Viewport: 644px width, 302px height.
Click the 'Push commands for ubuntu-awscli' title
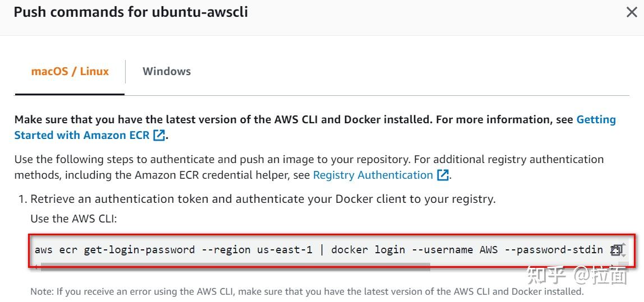click(131, 12)
